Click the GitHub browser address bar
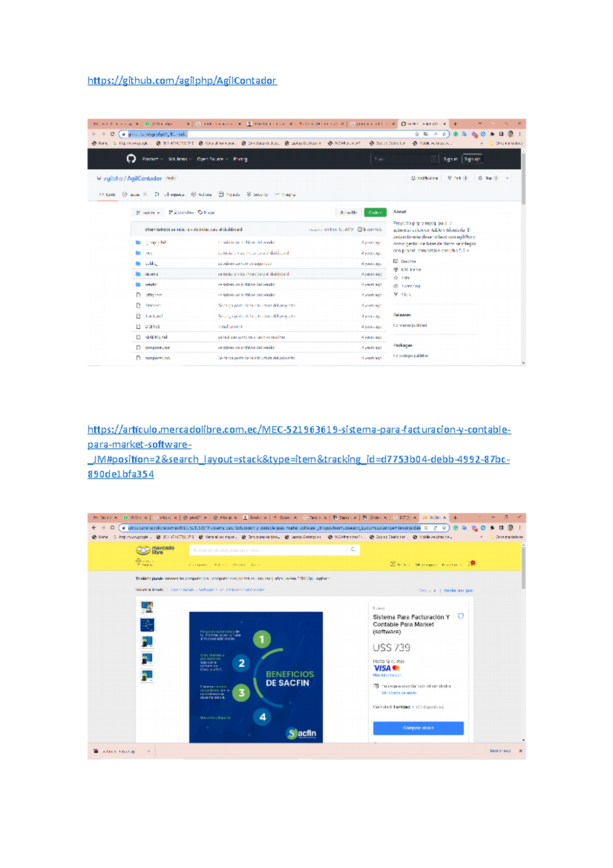 pos(284,134)
